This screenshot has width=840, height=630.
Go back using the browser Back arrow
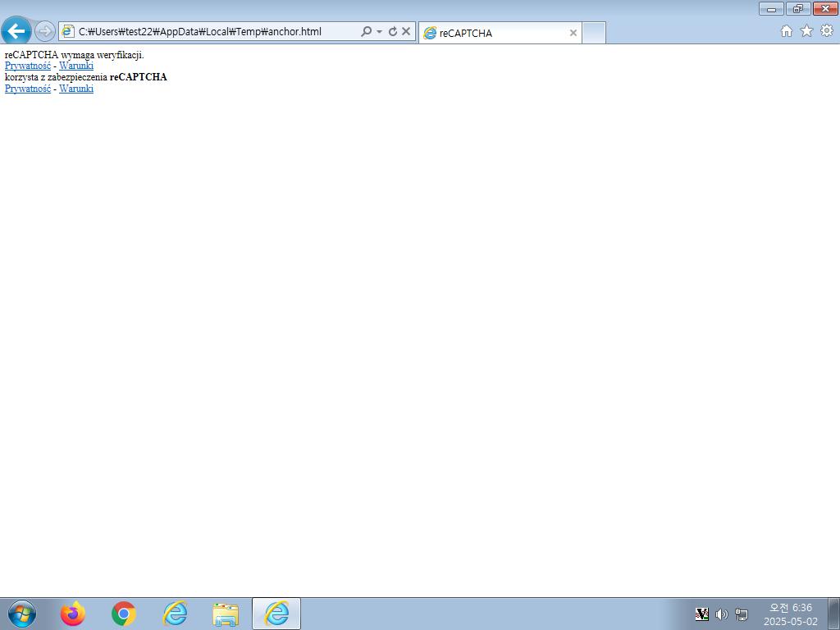tap(16, 31)
